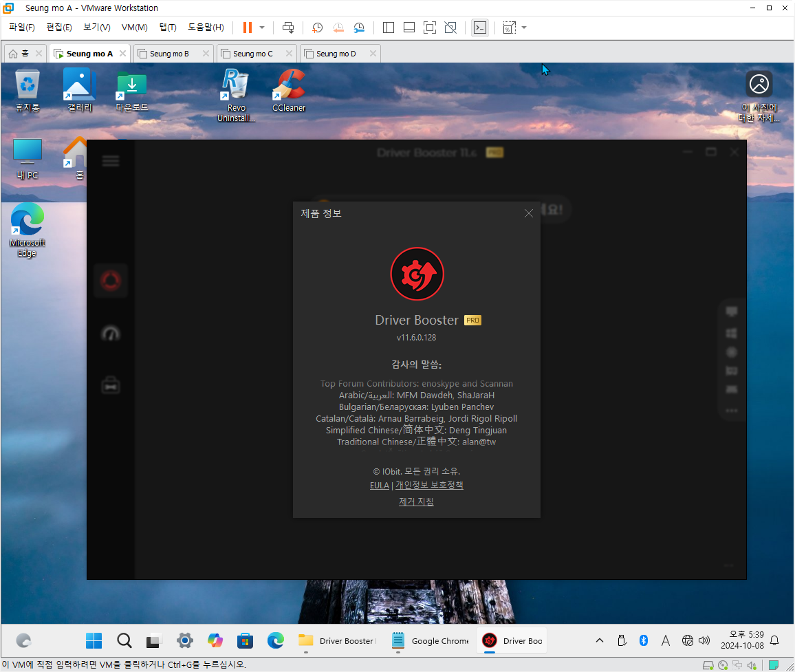The width and height of the screenshot is (795, 672).
Task: Open the Driver Booster folder taskbar item
Action: [x=338, y=640]
